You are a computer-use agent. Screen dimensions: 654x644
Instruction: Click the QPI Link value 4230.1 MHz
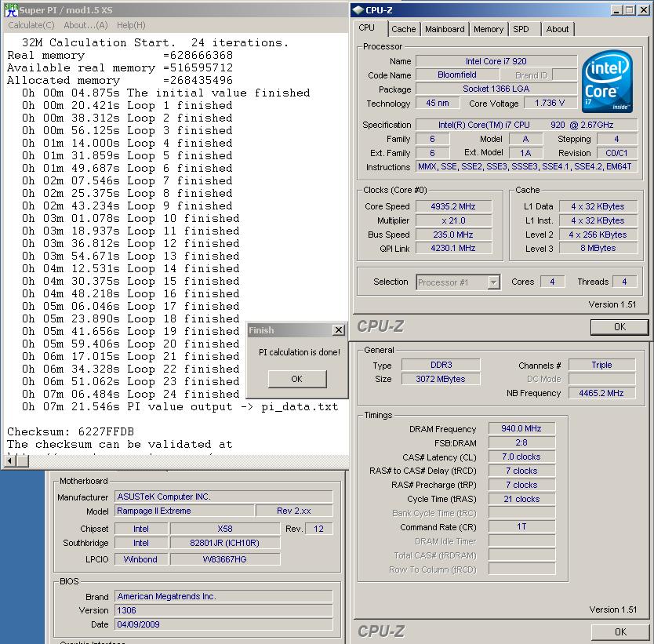(453, 248)
